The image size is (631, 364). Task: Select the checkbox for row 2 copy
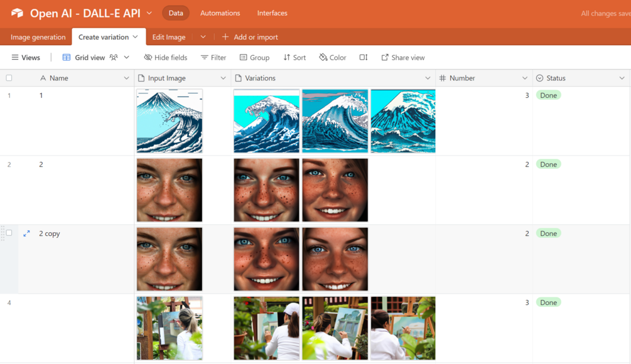[x=9, y=233]
